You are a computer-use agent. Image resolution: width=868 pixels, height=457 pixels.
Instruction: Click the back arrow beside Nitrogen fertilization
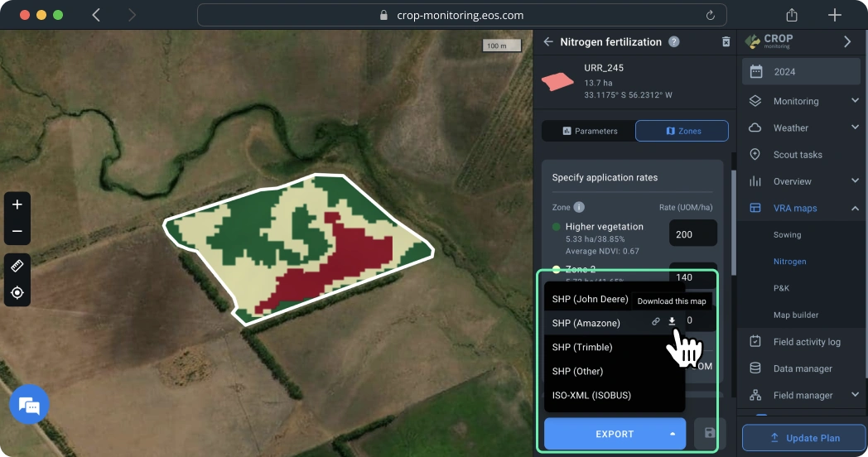[547, 42]
